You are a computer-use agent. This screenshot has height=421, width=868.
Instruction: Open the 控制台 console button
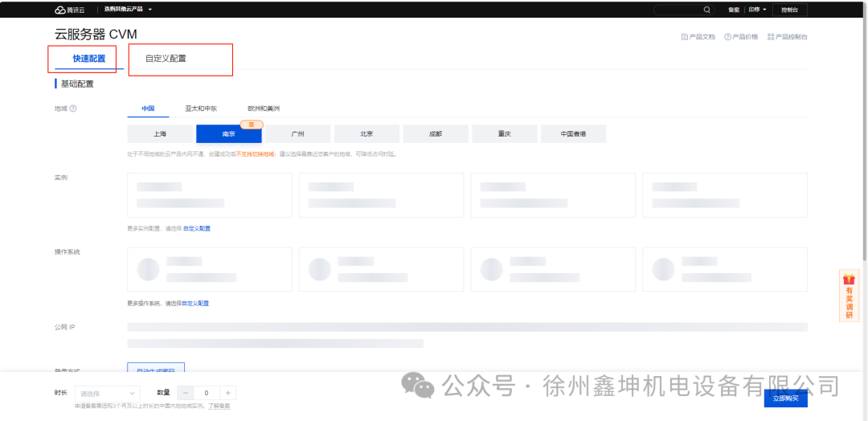point(790,10)
